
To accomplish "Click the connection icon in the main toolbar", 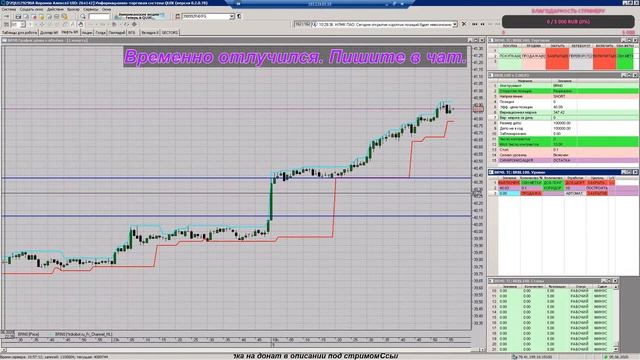I will [x=7, y=16].
